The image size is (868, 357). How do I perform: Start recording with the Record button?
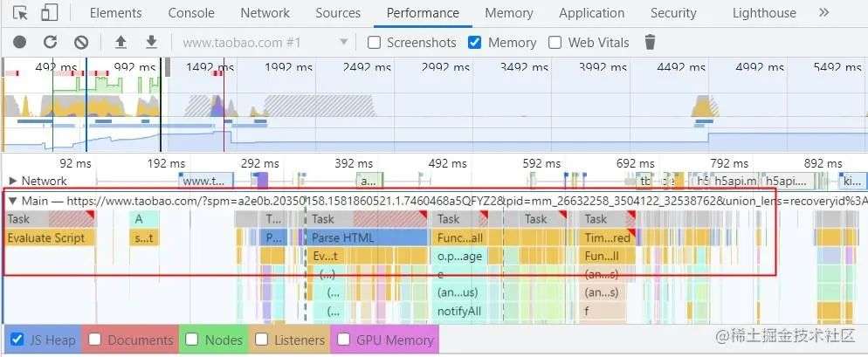tap(19, 42)
